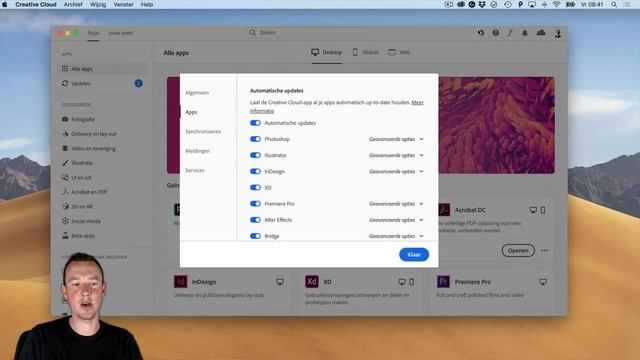Toggle the Automatische updates switch
Viewport: 640px width, 360px height.
[x=255, y=123]
